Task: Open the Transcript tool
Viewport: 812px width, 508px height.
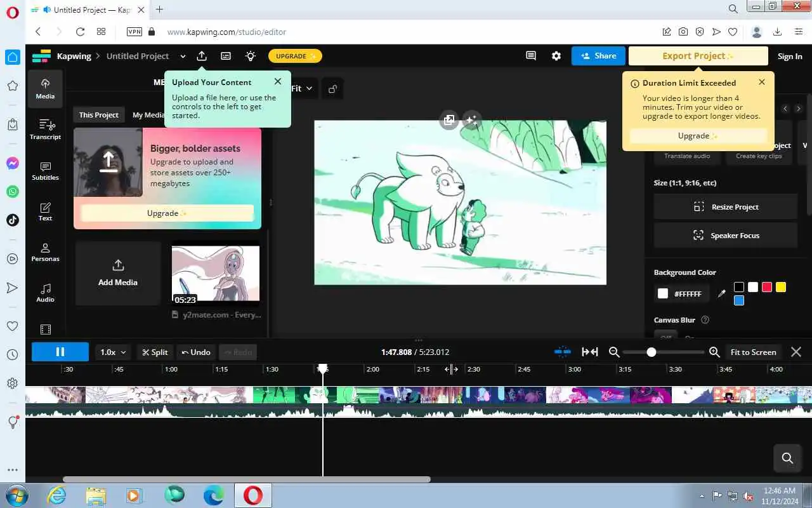Action: click(x=45, y=130)
